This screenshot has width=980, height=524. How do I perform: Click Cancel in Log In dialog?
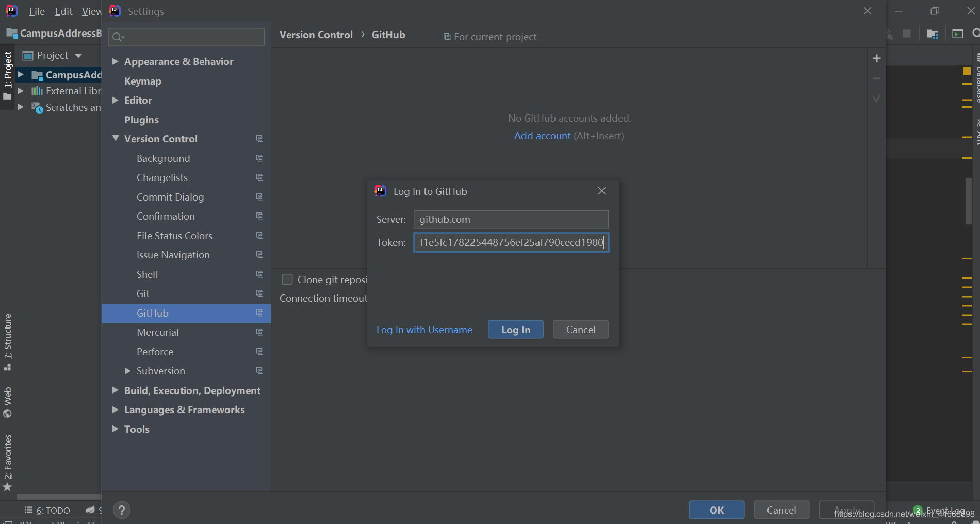point(580,330)
